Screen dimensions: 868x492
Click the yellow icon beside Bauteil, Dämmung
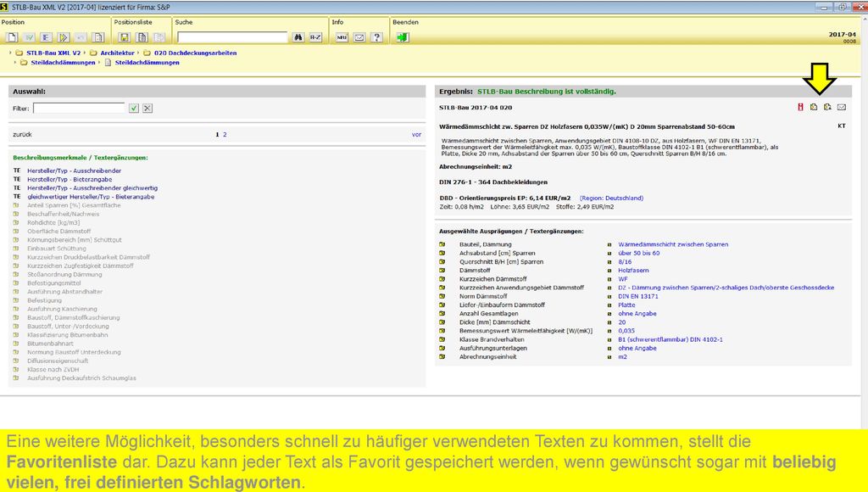(442, 244)
